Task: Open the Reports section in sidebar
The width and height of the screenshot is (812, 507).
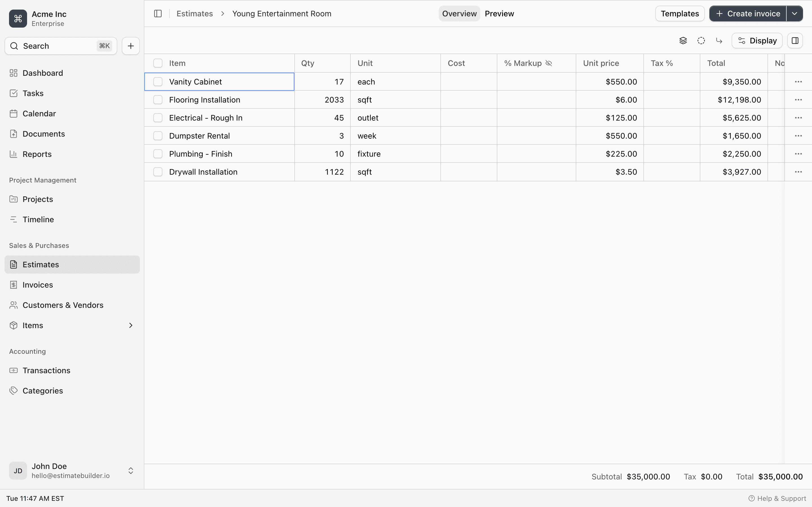Action: (37, 154)
